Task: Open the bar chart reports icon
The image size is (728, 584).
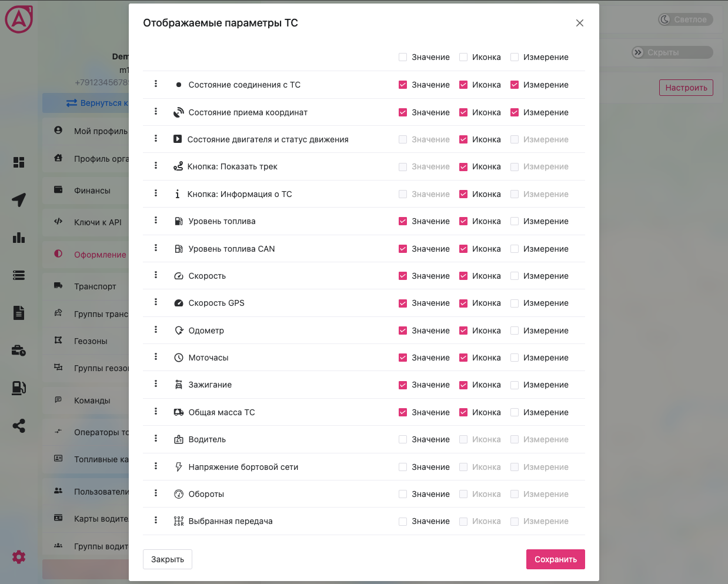Action: 19,238
